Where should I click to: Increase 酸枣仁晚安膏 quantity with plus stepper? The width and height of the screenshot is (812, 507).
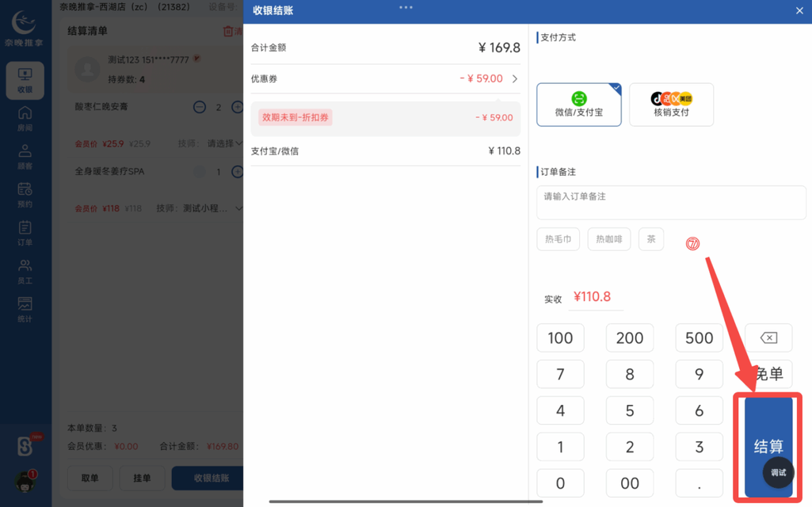237,107
